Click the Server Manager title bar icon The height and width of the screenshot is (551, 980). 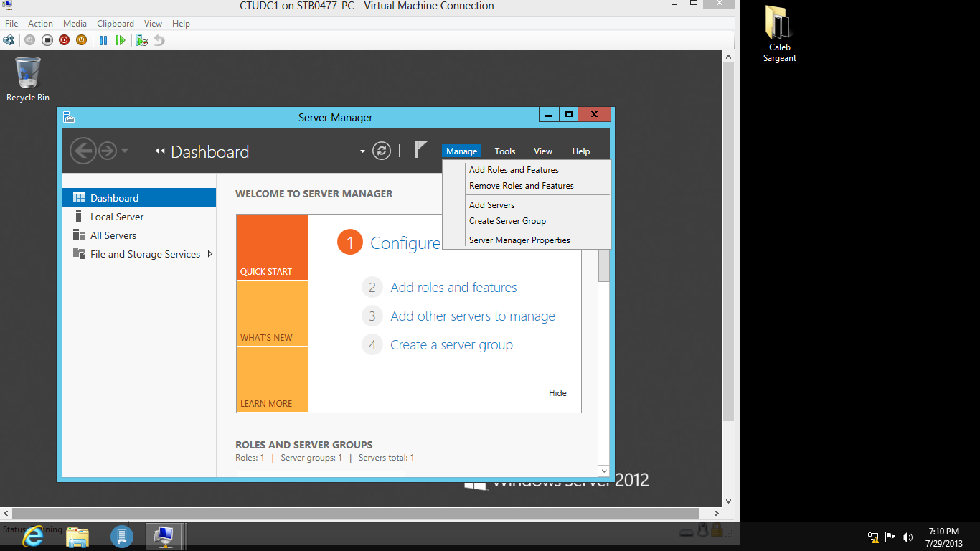[x=69, y=117]
